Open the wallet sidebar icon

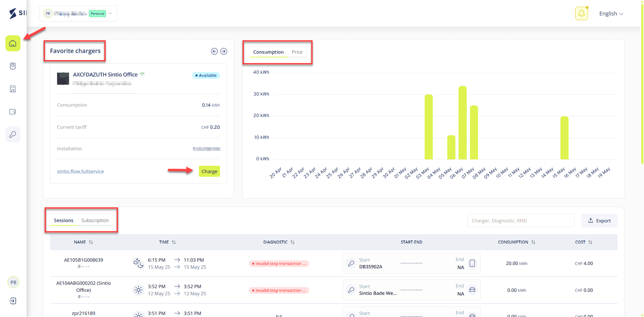13,112
